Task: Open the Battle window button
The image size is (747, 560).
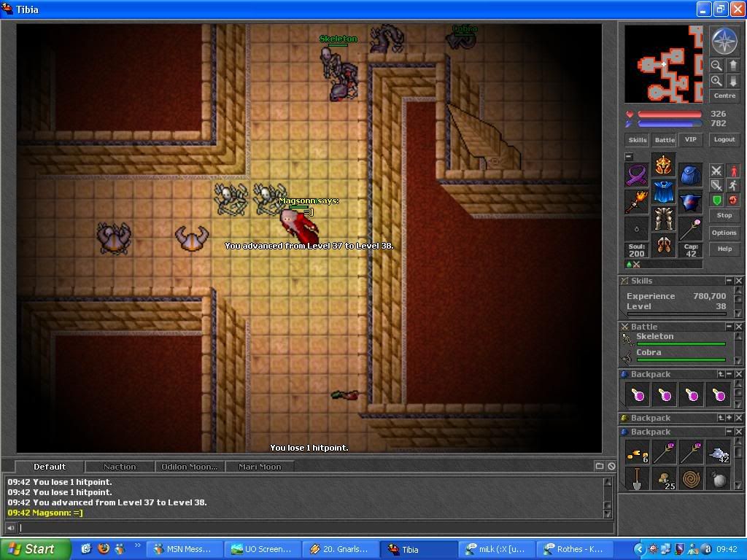Action: click(665, 139)
